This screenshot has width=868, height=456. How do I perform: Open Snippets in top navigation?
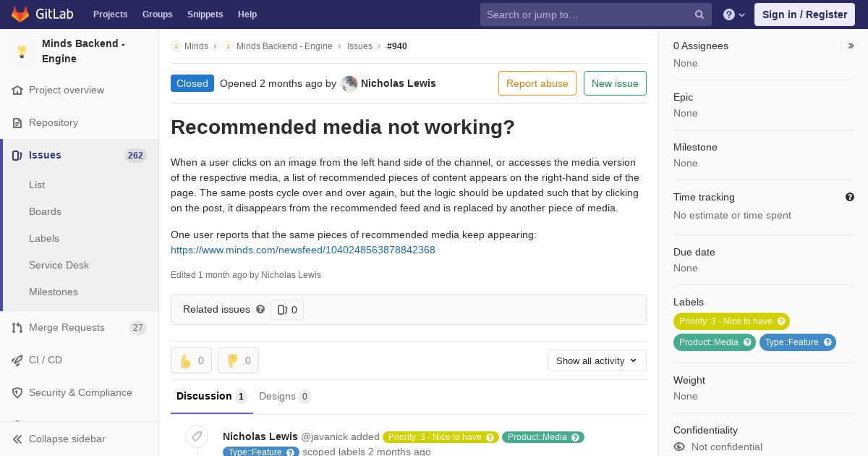(x=205, y=14)
